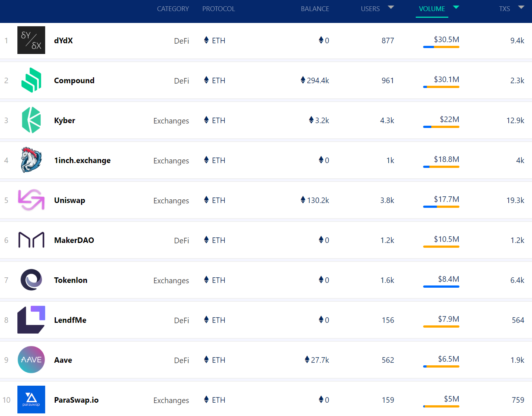
Task: Click the 4.3k users value
Action: [x=387, y=120]
